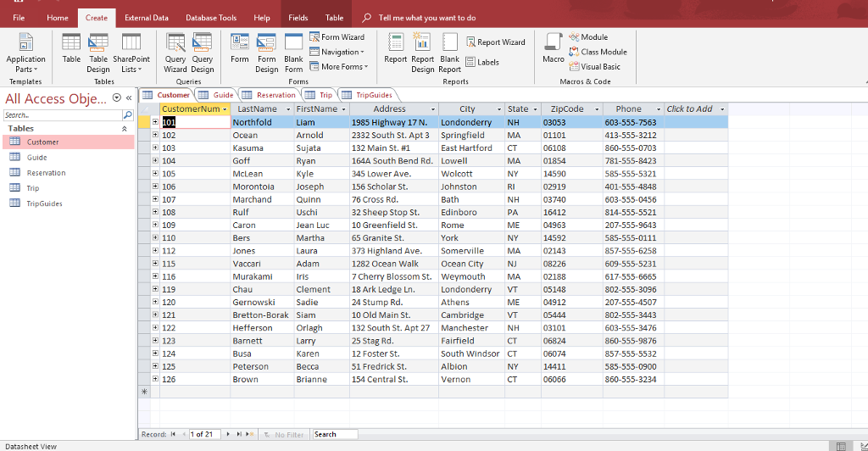Click the Labels report button
868x451 pixels.
point(481,62)
